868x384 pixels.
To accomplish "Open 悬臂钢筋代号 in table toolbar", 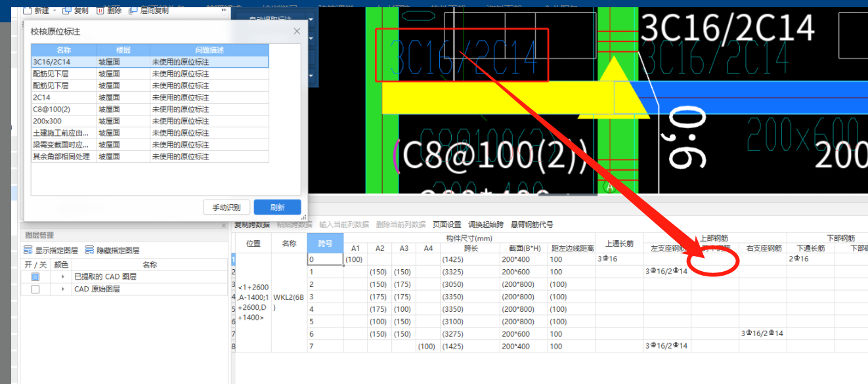I will [x=532, y=224].
